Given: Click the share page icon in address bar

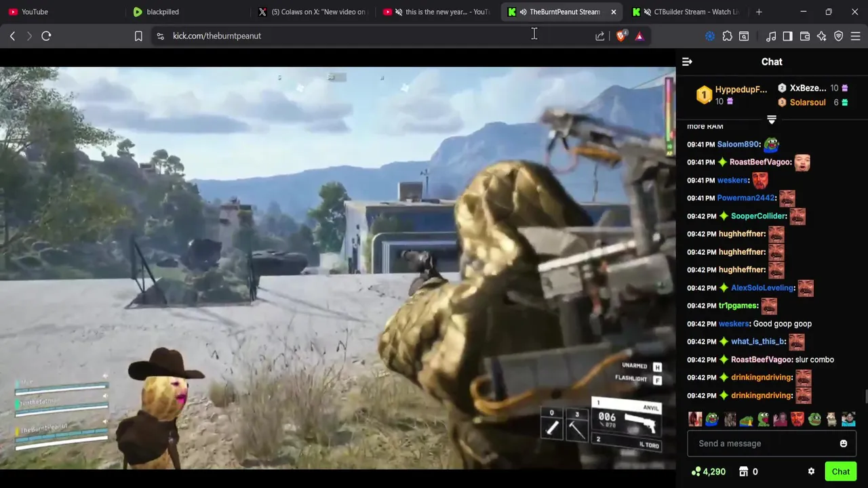Looking at the screenshot, I should point(600,36).
